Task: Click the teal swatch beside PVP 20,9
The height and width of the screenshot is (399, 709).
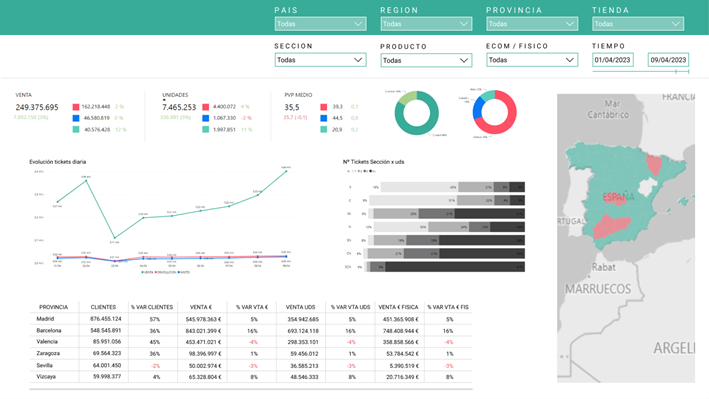Action: [x=324, y=129]
